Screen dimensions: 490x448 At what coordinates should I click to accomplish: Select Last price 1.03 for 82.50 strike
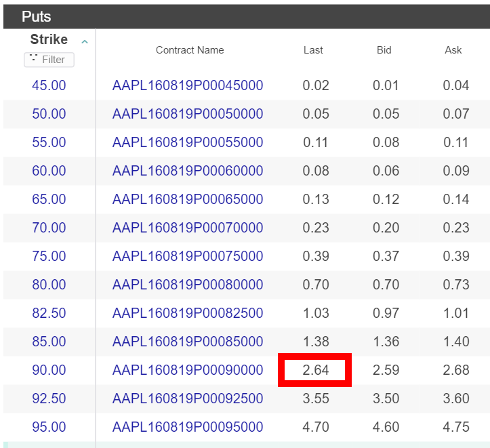click(316, 312)
